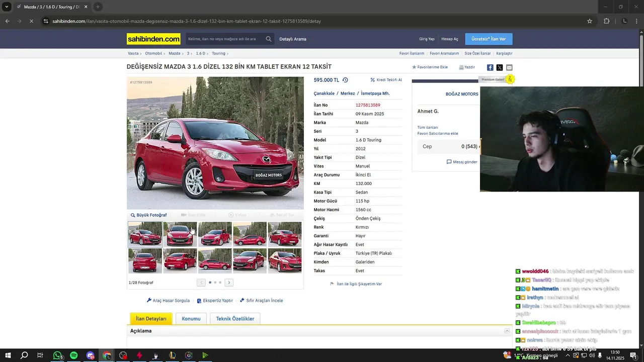The image size is (644, 362).
Task: Open a new Chrome tab
Action: click(98, 7)
